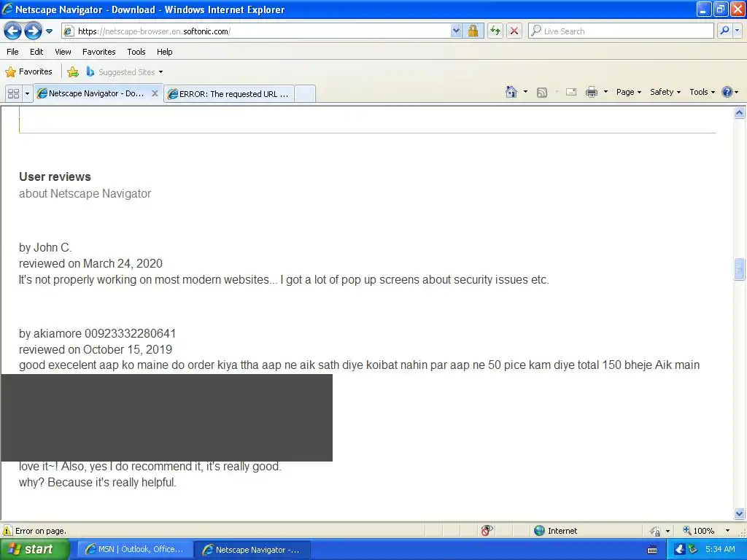747x560 pixels.
Task: Click 'why? Because it's really helpful.' line
Action: (x=98, y=483)
